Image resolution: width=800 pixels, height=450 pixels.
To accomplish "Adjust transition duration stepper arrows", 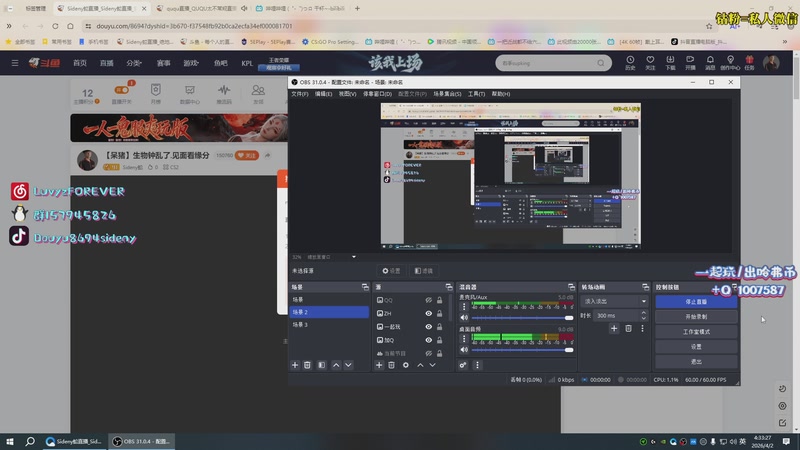I will click(x=643, y=315).
